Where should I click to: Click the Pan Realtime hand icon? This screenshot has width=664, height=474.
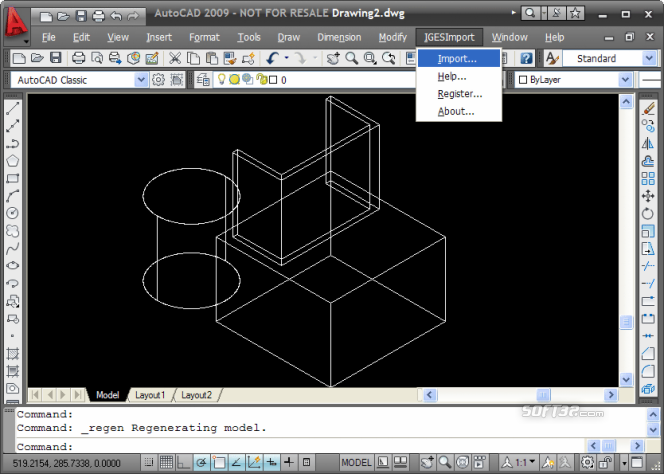click(333, 58)
